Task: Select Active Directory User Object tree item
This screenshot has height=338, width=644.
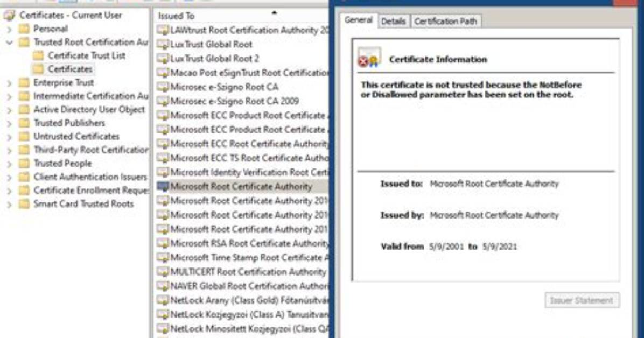Action: coord(89,110)
